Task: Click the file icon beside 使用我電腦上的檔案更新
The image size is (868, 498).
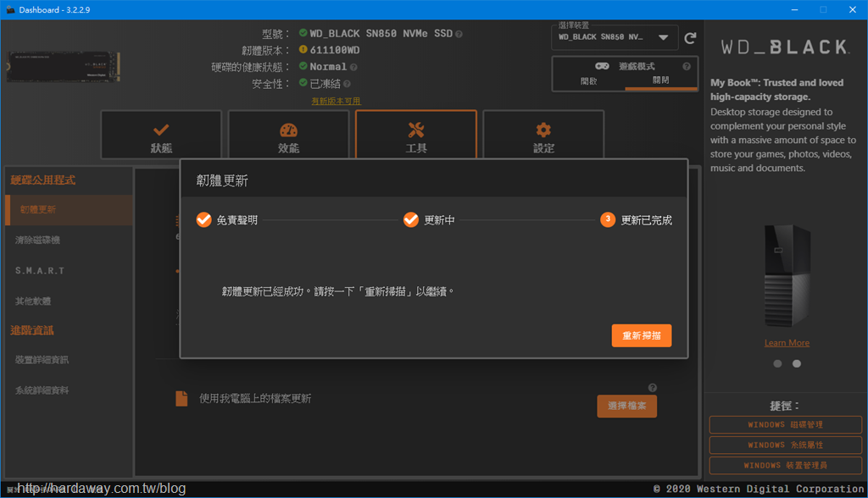Action: point(181,398)
